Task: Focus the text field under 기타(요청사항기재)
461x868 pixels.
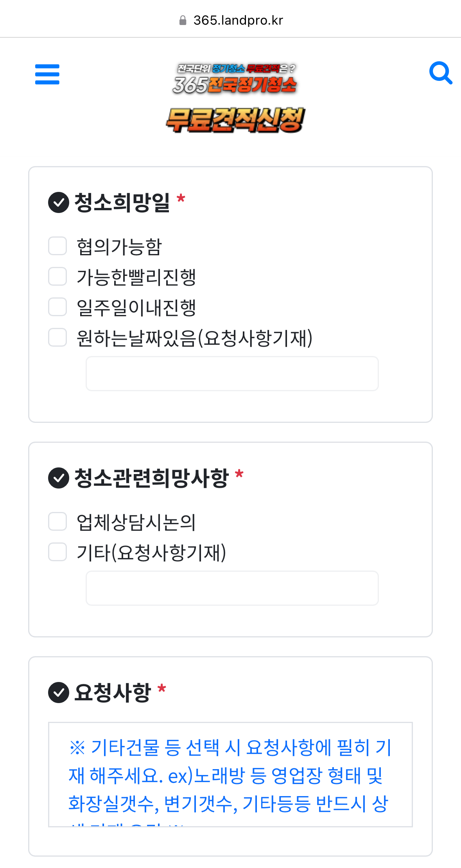Action: point(232,588)
